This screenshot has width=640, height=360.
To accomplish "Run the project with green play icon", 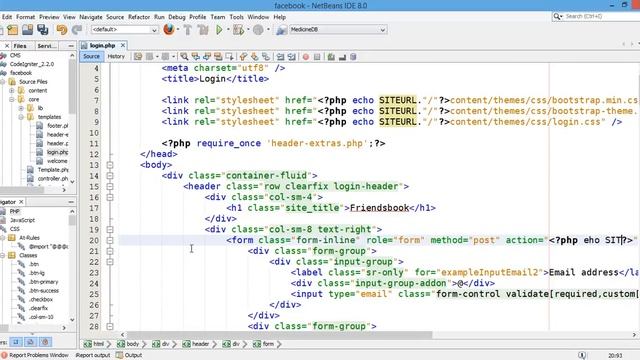I will 219,30.
